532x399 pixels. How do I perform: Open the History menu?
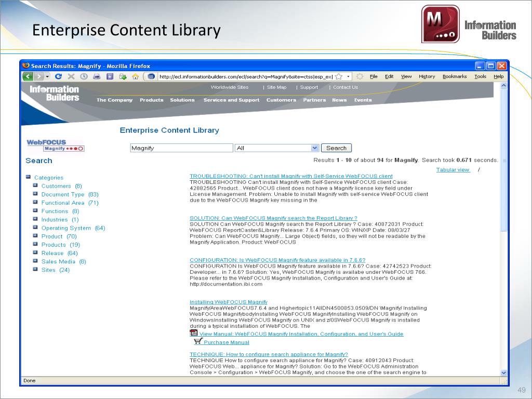427,76
